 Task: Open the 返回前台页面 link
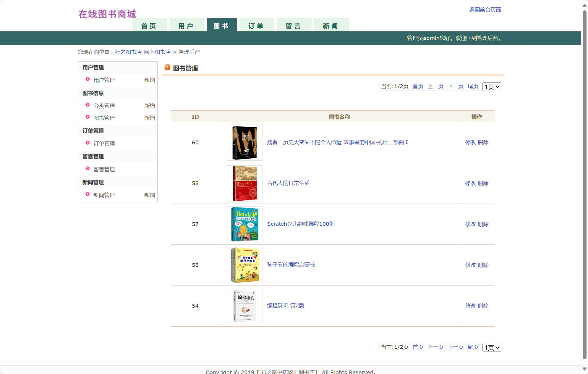pos(485,10)
